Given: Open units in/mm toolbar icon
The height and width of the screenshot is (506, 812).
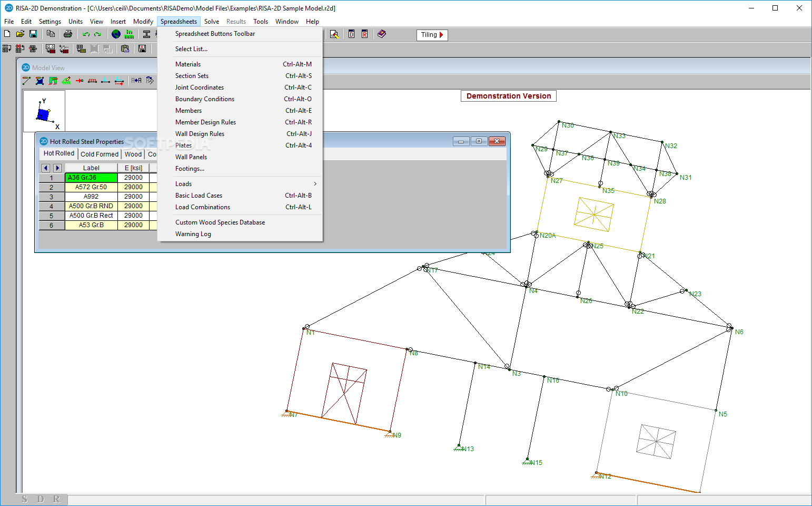Looking at the screenshot, I should click(129, 34).
